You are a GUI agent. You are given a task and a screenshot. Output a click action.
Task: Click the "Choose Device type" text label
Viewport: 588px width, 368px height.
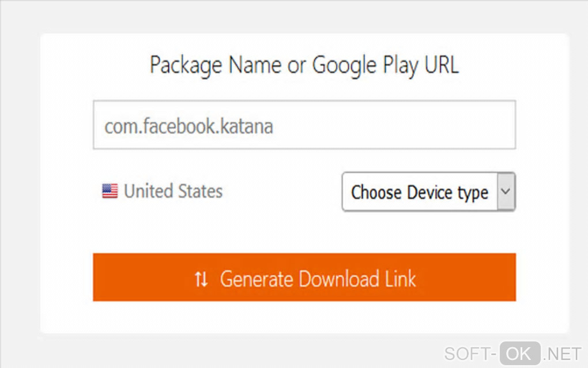tap(420, 192)
